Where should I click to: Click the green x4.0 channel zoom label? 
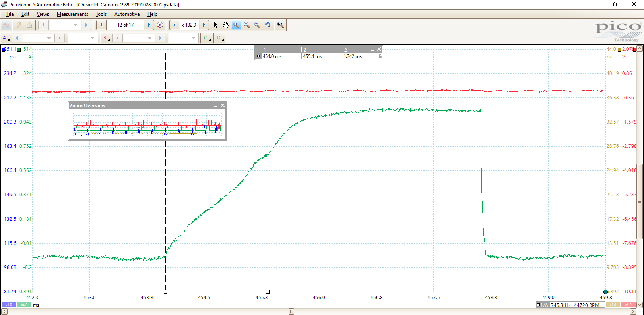24,305
